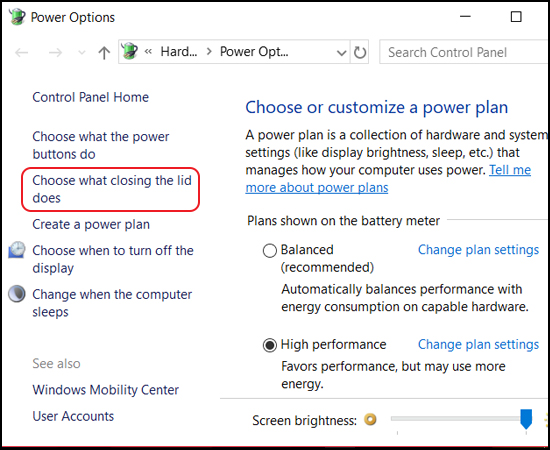The image size is (550, 450).
Task: Click the Search Control Panel field
Action: tap(464, 52)
